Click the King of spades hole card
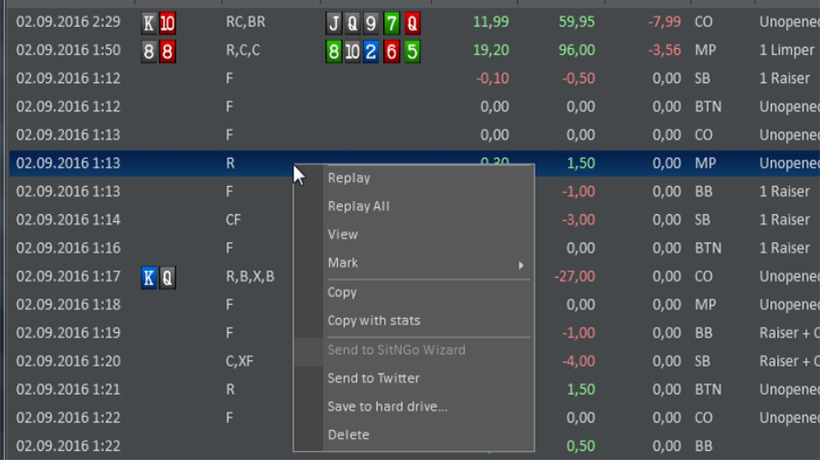 (149, 23)
